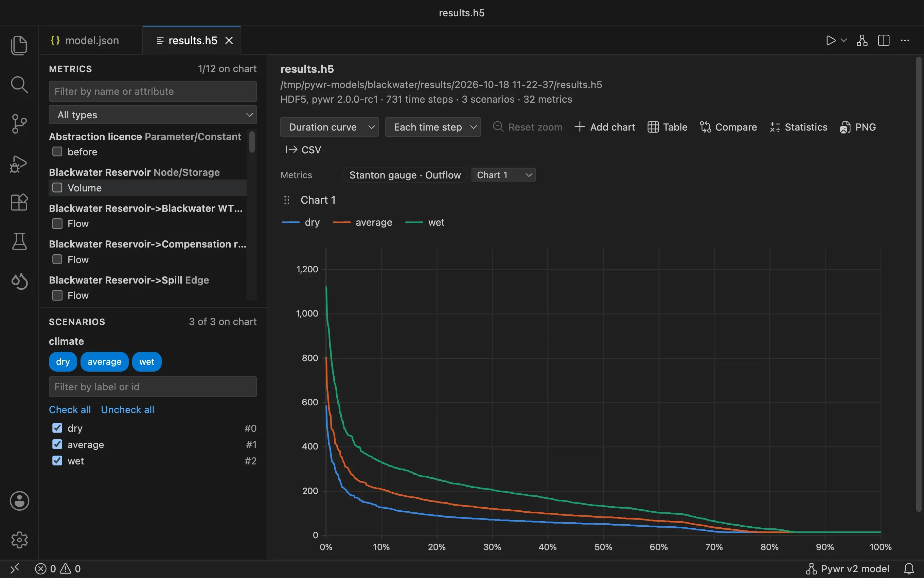Open the All types dropdown

(153, 115)
